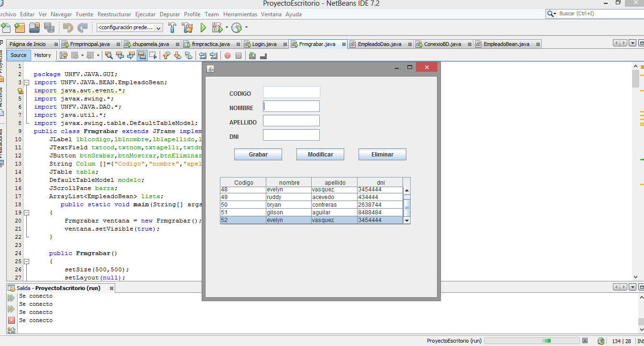
Task: Click the Shift Line Left icon
Action: (x=202, y=56)
